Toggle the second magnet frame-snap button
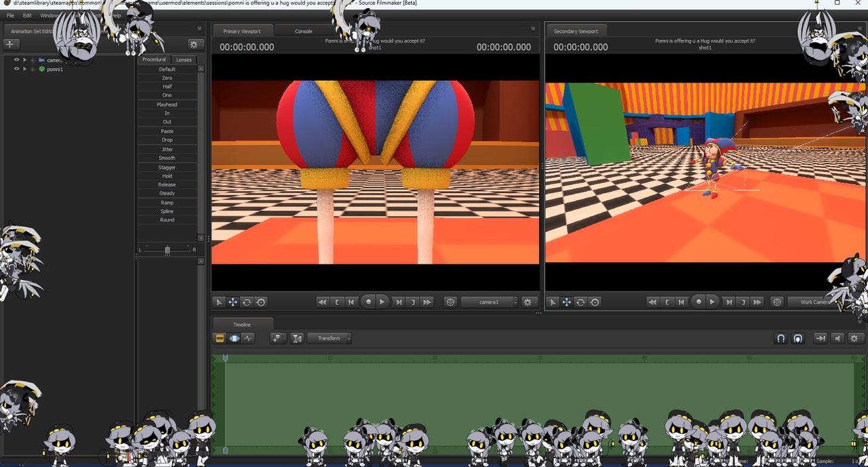This screenshot has width=868, height=467. click(798, 338)
